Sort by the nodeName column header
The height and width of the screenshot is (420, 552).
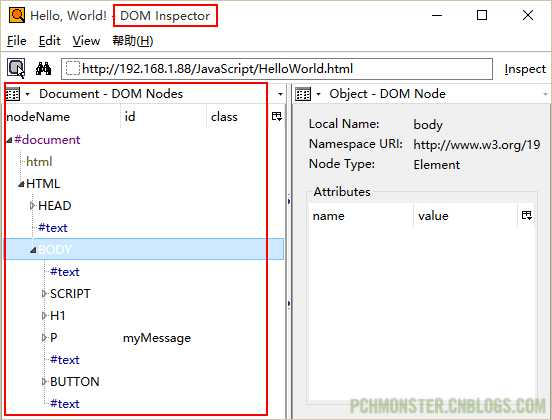63,117
